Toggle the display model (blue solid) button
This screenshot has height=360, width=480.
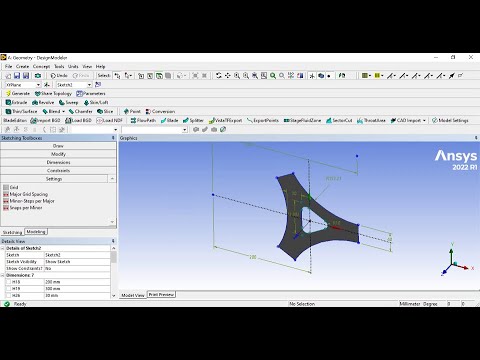tap(321, 76)
